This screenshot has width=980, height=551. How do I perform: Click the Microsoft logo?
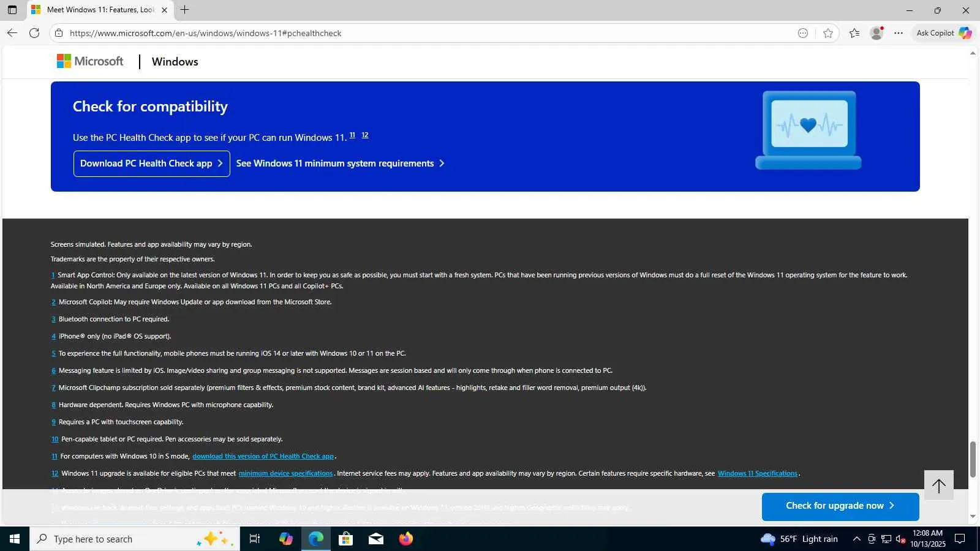(90, 61)
